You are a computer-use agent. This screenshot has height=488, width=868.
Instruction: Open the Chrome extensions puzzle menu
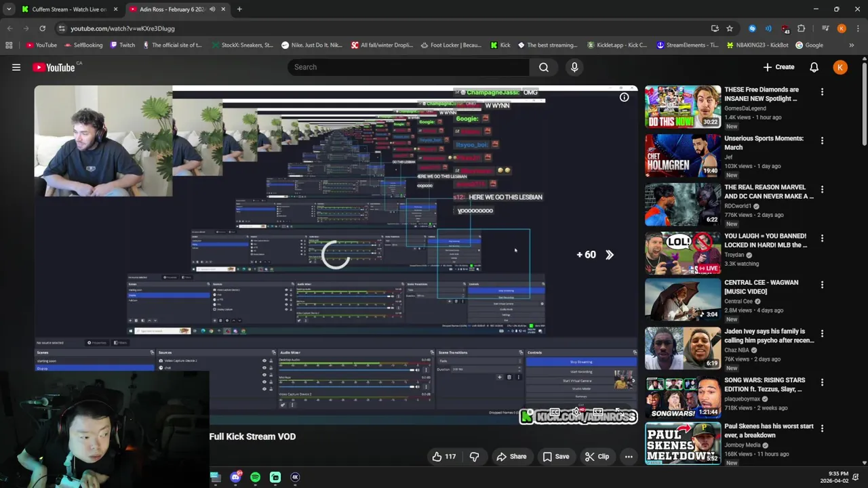tap(802, 28)
